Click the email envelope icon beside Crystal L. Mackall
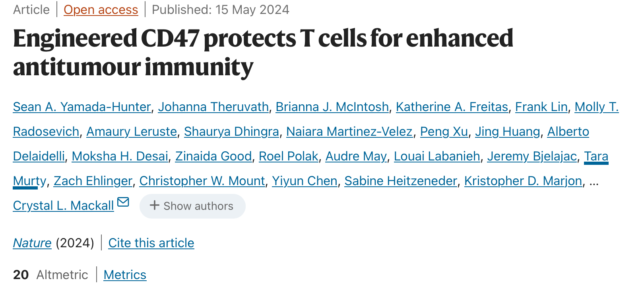The height and width of the screenshot is (299, 644). coord(123,202)
